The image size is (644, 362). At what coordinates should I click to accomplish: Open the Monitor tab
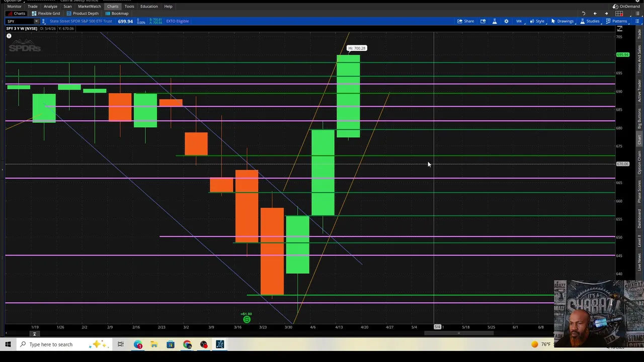pos(14,7)
